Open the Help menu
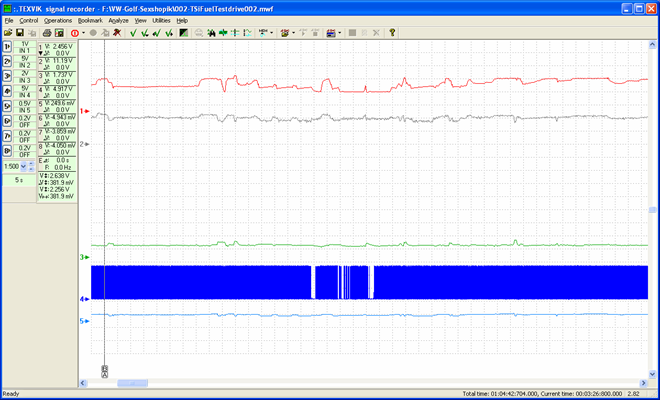 pos(182,21)
